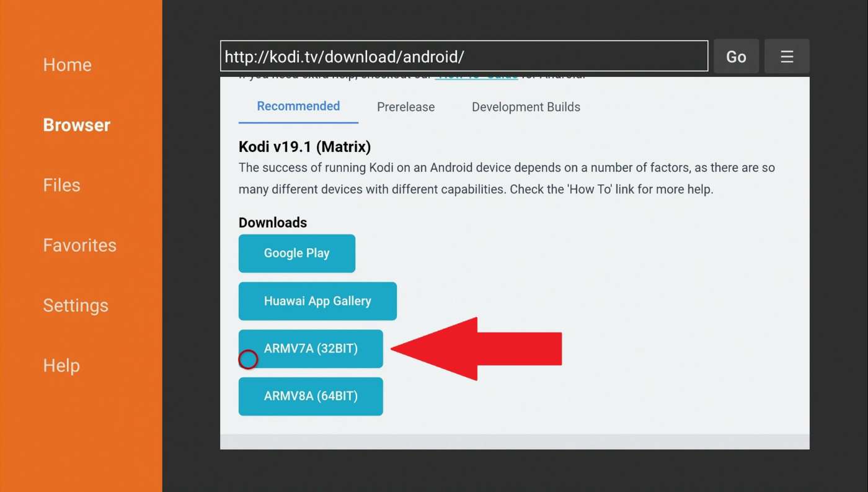Click the Google Play download button
Viewport: 868px width, 492px height.
point(297,253)
